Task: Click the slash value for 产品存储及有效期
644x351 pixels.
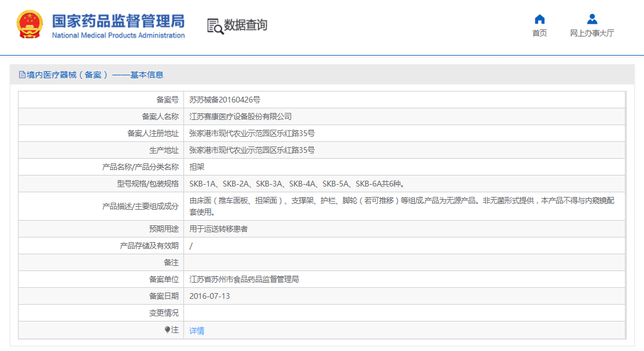Action: click(x=191, y=246)
